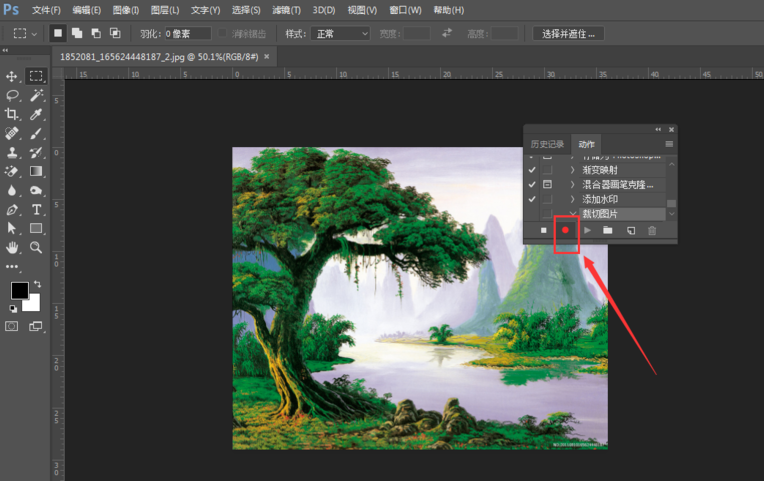764x481 pixels.
Task: Collapse the 裁切图片 action
Action: pos(573,214)
